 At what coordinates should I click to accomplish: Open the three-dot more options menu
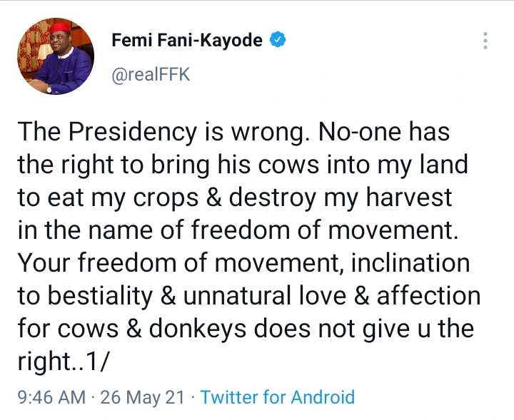485,40
